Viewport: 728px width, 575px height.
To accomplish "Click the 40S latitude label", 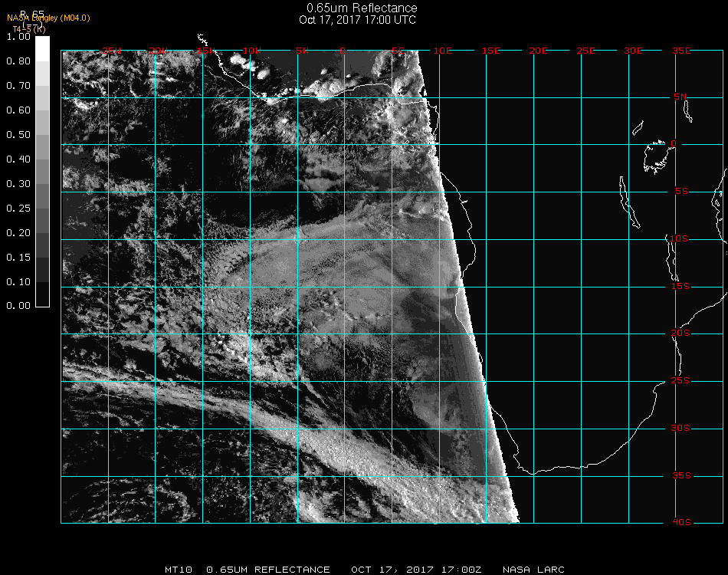I will 681,523.
